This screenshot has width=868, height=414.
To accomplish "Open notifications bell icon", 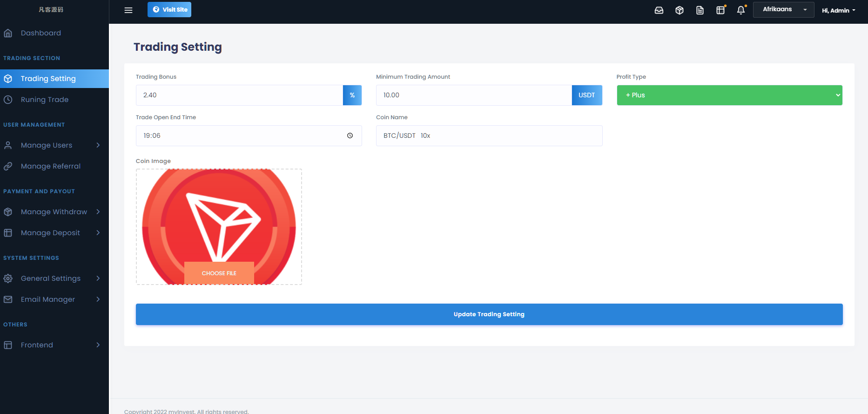I will coord(741,10).
